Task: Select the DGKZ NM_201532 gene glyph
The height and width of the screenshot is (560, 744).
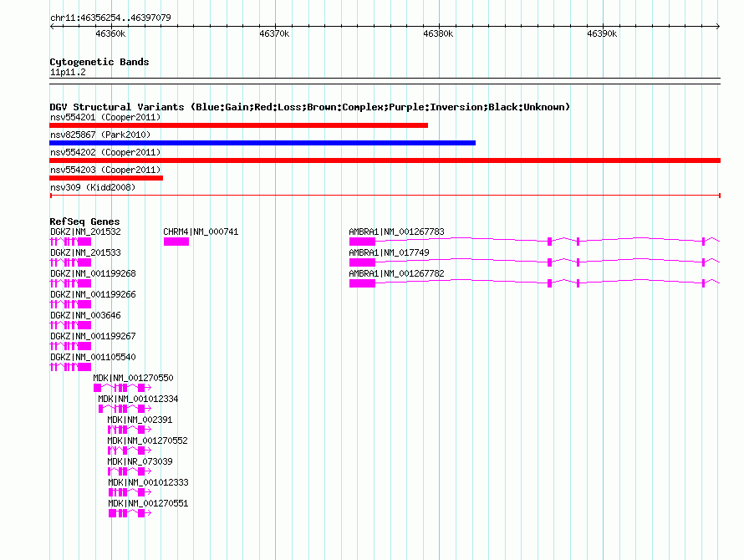Action: [70, 242]
